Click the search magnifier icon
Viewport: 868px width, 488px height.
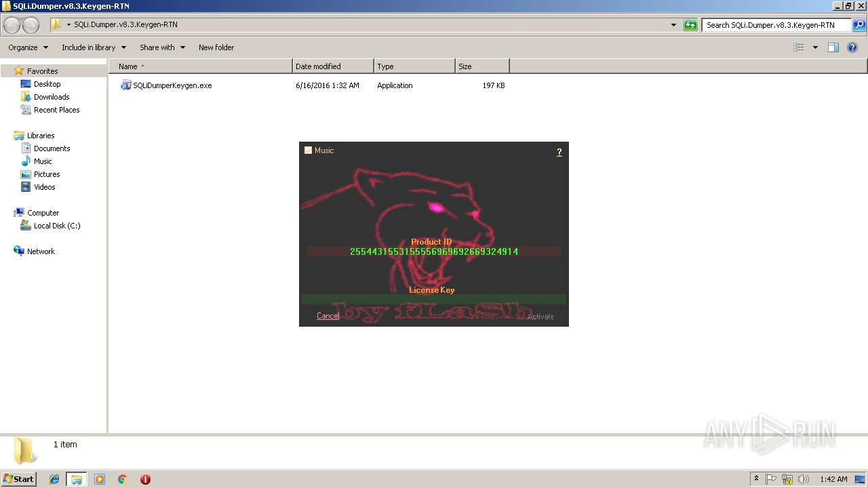pyautogui.click(x=859, y=25)
